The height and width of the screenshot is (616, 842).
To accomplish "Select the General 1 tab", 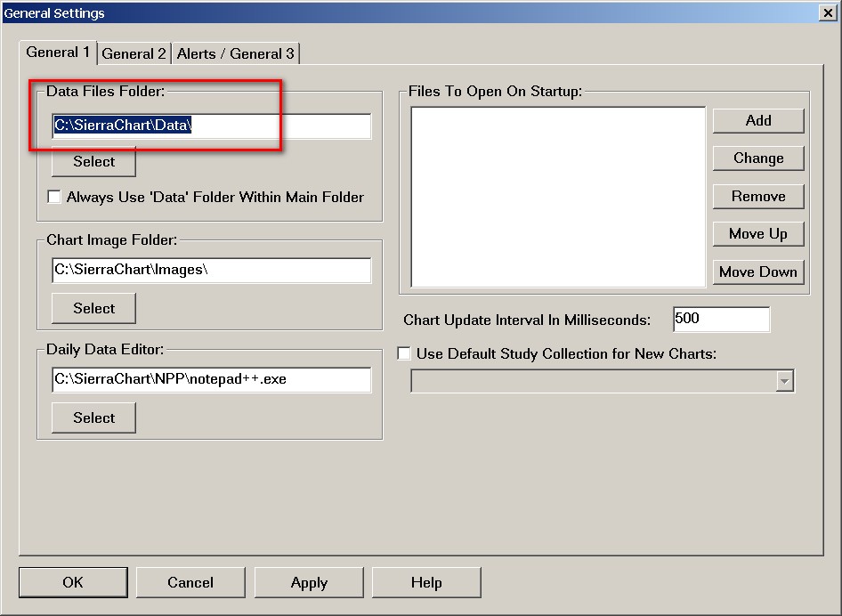I will (58, 53).
